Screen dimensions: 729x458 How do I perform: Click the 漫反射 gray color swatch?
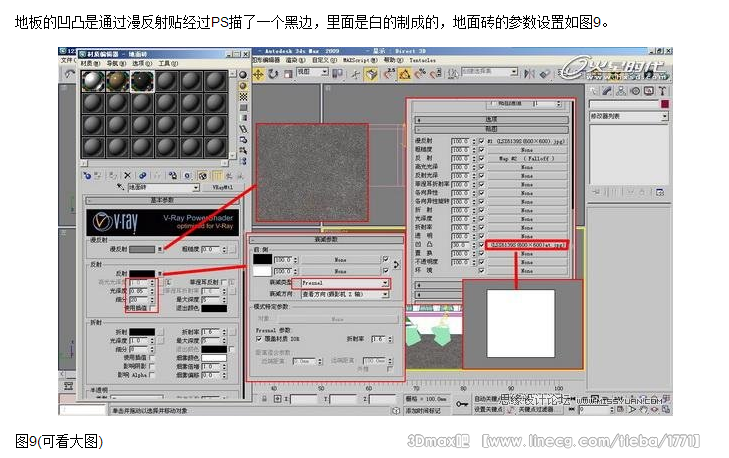pos(142,249)
